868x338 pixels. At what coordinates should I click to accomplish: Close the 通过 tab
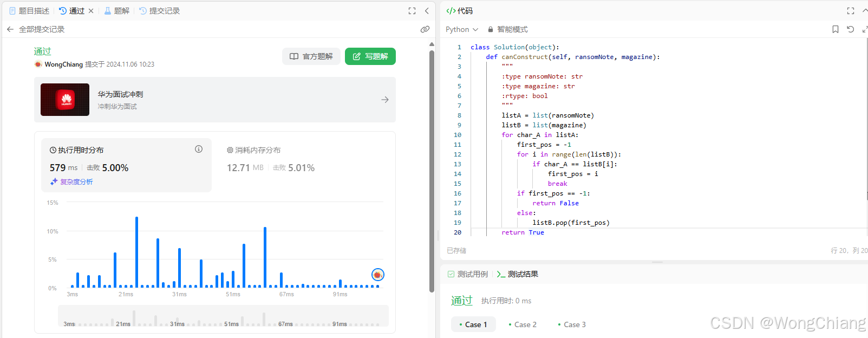[91, 11]
